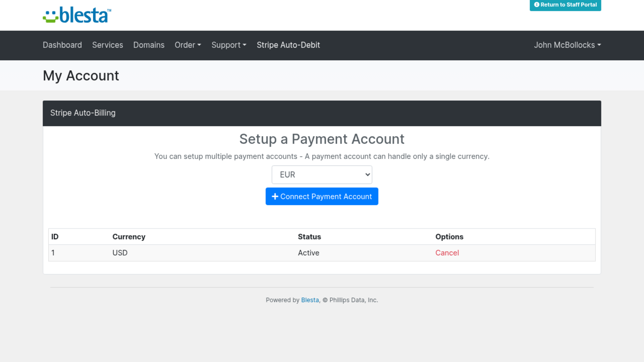644x362 pixels.
Task: Follow the Blesta footer link
Action: pyautogui.click(x=310, y=300)
